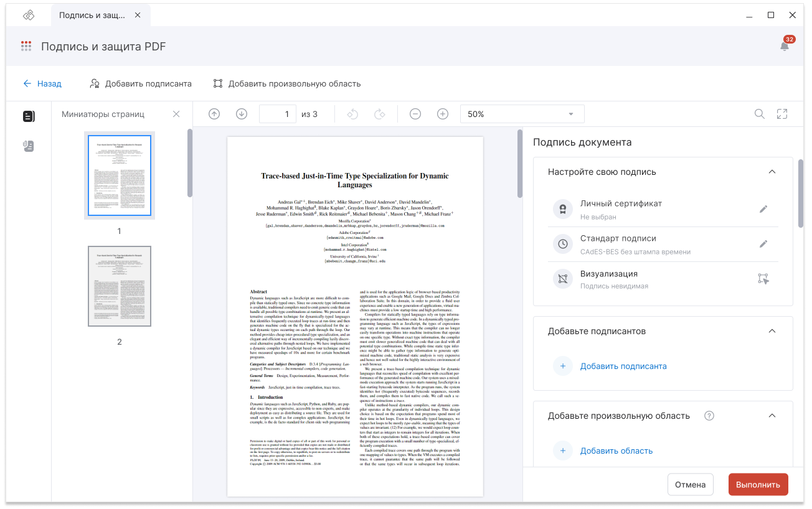Collapse the Добавьте произвольную область section

point(772,416)
